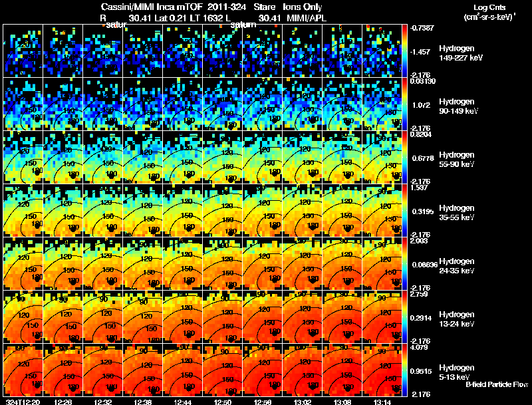Click the -1.457 colorbar midpoint value
Image resolution: width=532 pixels, height=405 pixels.
(420, 52)
